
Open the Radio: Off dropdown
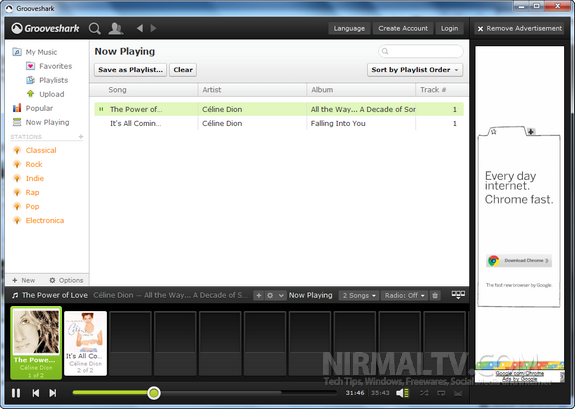pos(404,295)
